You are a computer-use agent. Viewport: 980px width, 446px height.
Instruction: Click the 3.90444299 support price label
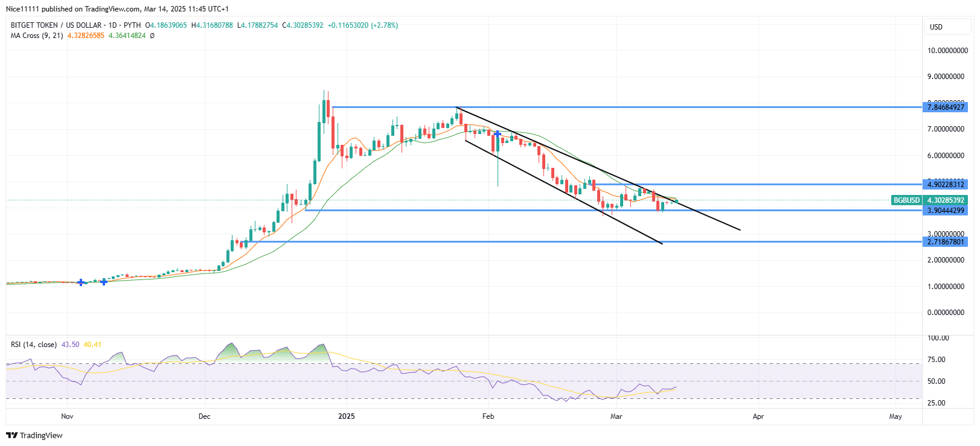pos(946,211)
